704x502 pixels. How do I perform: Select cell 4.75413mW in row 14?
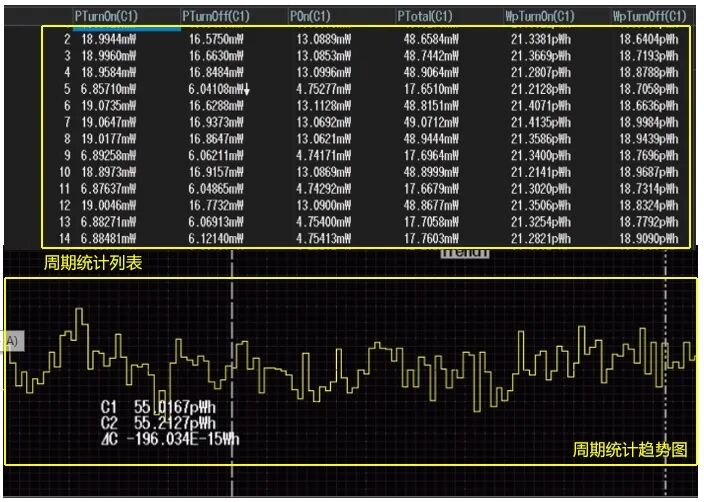pos(324,238)
